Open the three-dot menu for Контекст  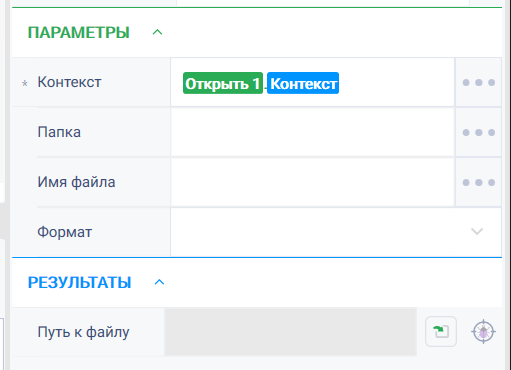click(478, 82)
